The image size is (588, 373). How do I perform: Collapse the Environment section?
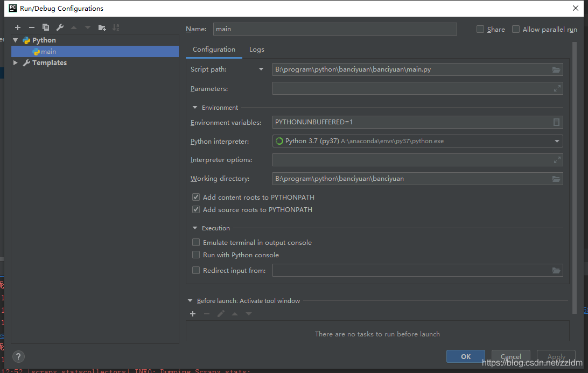(195, 108)
